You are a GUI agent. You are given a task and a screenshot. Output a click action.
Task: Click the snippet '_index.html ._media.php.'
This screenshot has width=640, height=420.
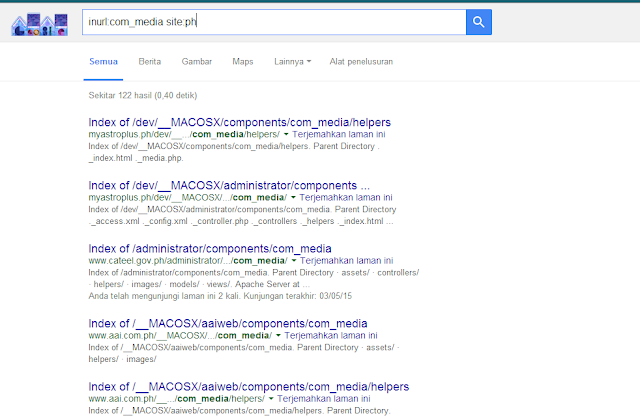point(136,158)
